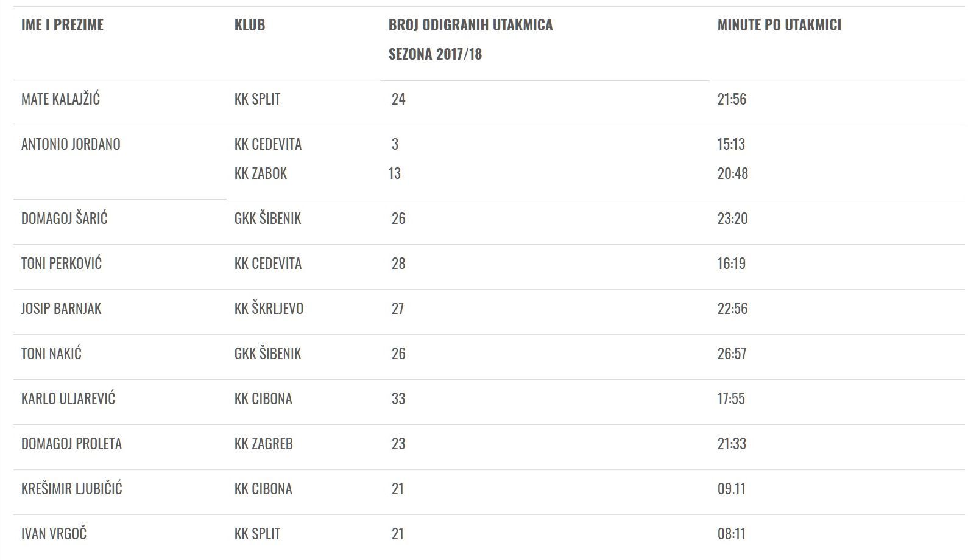This screenshot has width=968, height=560.
Task: Click the IME I PREZIME column header
Action: tap(62, 25)
